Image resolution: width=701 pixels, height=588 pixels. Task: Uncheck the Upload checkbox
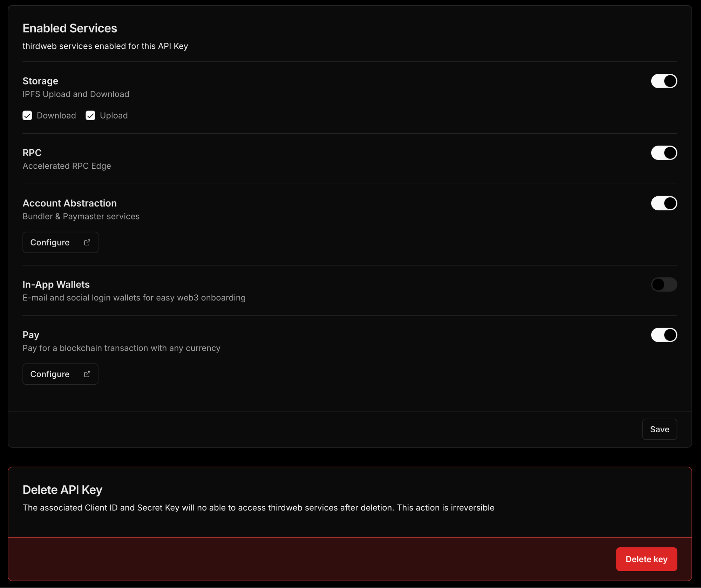coord(90,116)
